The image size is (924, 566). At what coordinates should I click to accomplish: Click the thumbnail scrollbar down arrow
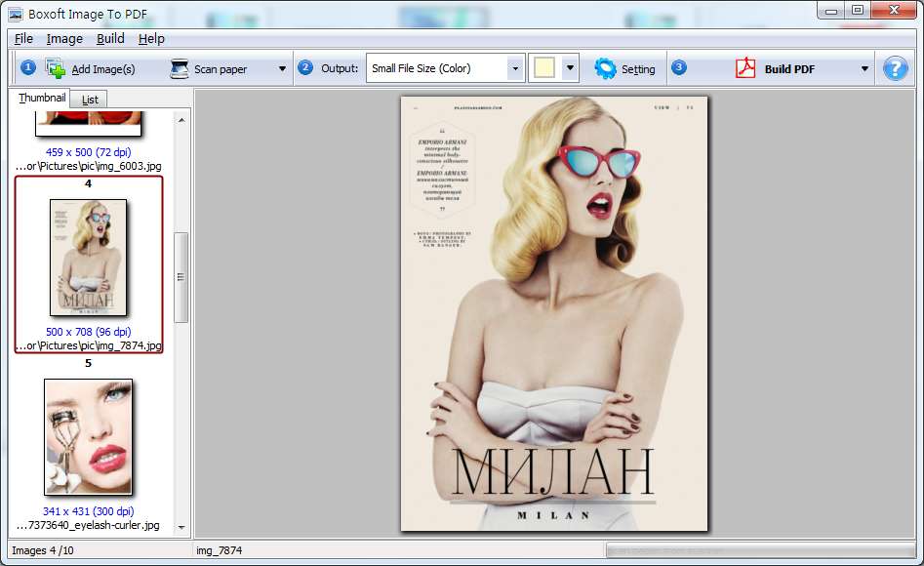pos(181,527)
